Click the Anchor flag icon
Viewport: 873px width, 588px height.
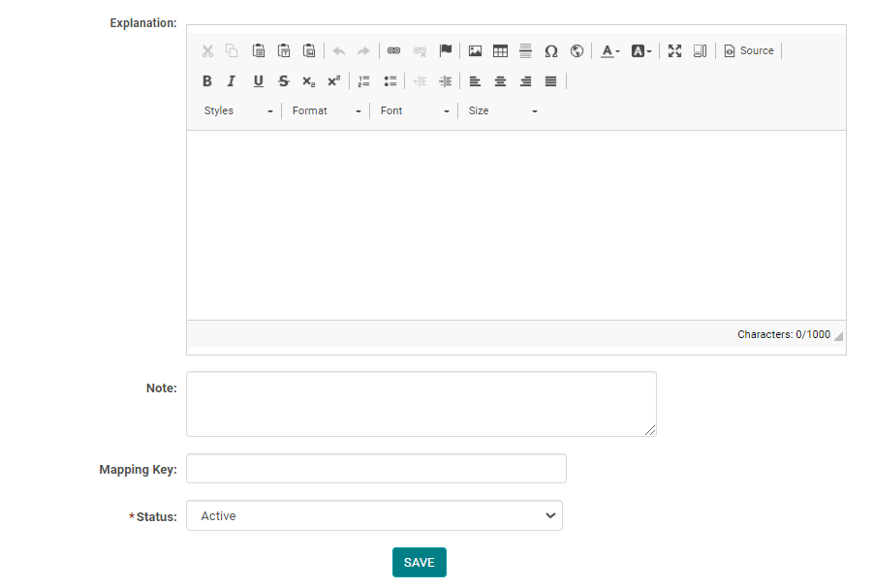click(x=446, y=51)
